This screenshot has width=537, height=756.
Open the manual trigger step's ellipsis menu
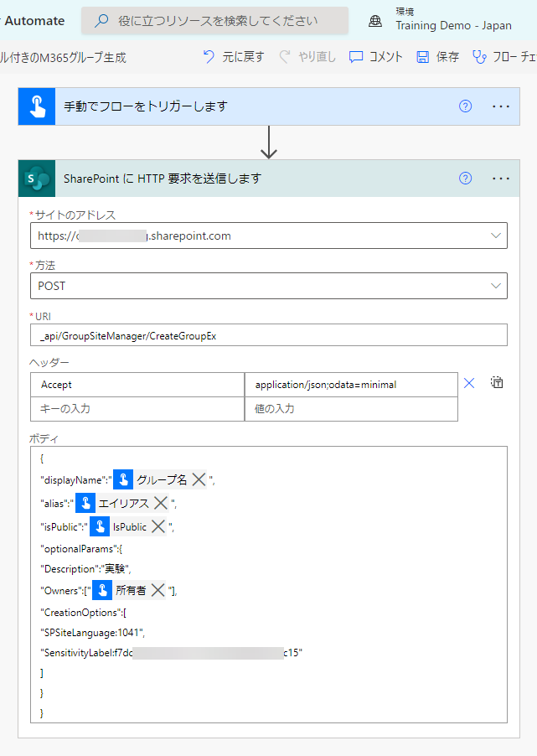(x=501, y=106)
